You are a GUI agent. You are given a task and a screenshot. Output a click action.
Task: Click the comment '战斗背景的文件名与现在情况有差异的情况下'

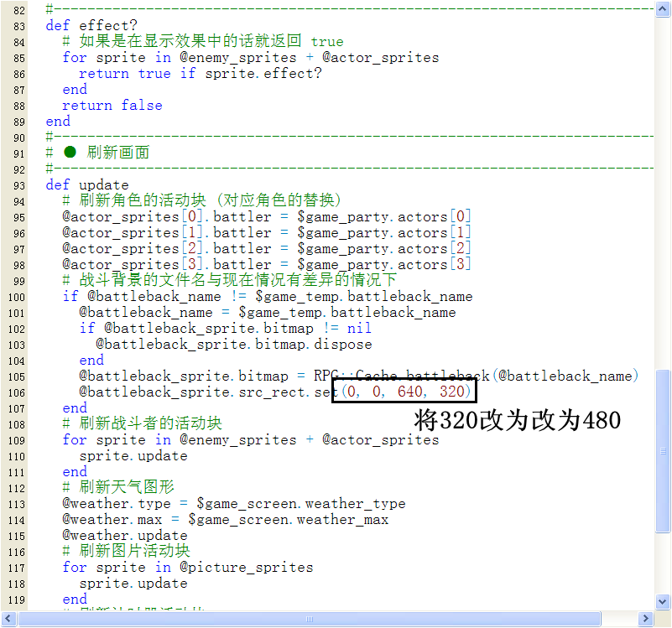[238, 280]
